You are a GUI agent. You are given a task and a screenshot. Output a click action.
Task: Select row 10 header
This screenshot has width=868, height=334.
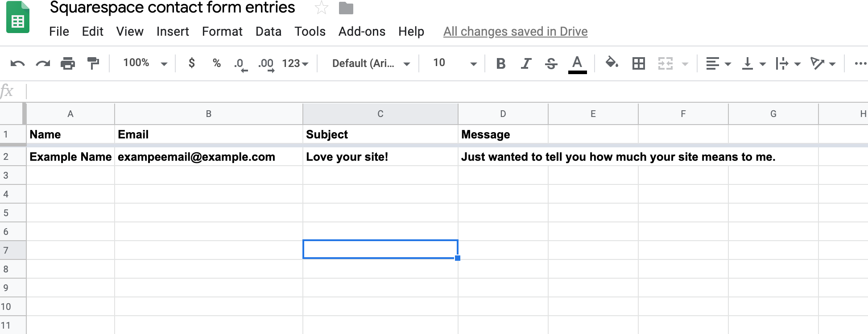pos(13,306)
